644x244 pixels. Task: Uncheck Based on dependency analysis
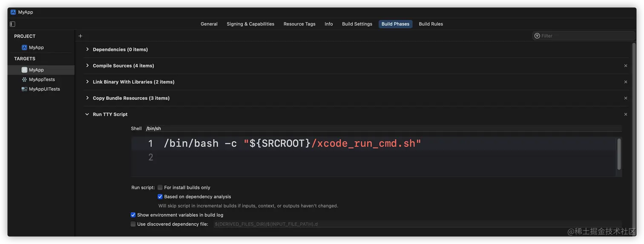[x=160, y=197]
